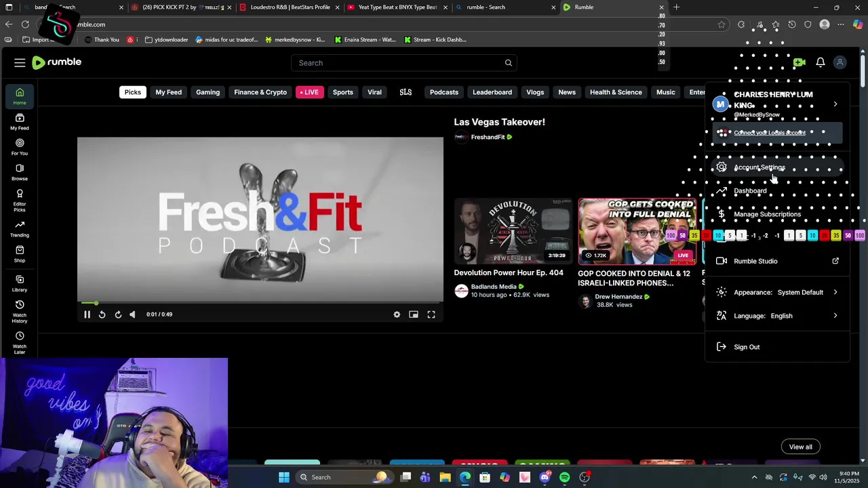Click the Rumble logo
868x488 pixels.
[57, 62]
